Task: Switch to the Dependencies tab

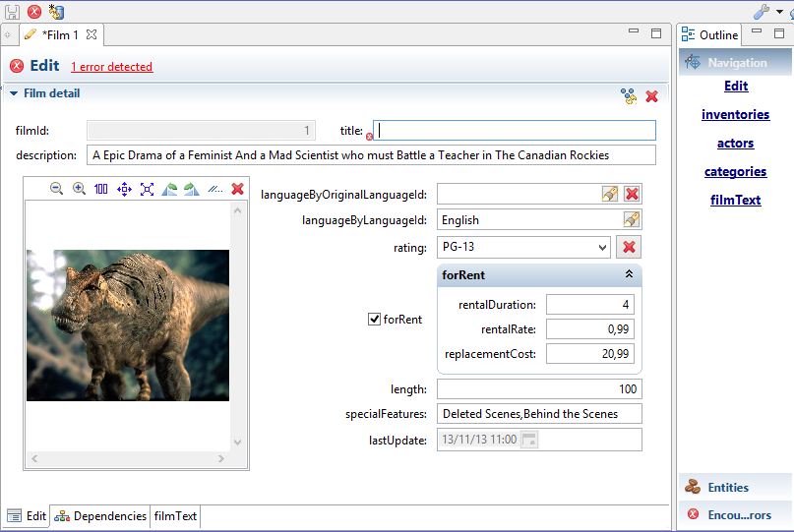Action: [100, 516]
